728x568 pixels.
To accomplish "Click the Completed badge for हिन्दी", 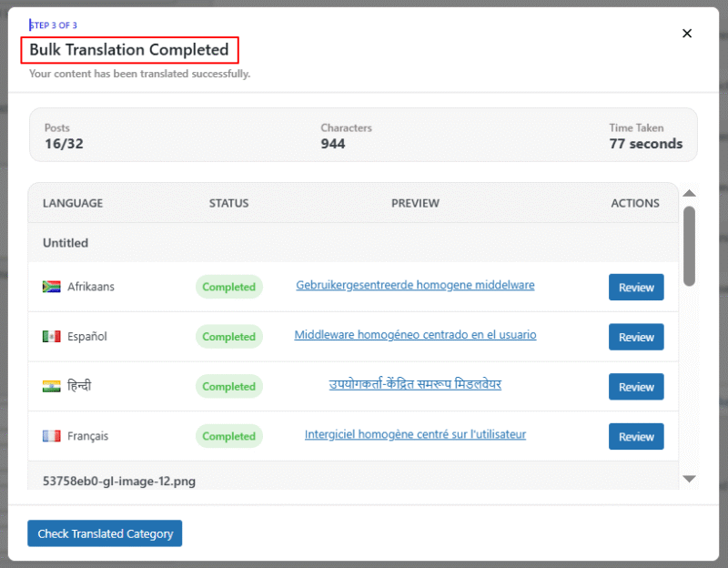I will pyautogui.click(x=228, y=386).
